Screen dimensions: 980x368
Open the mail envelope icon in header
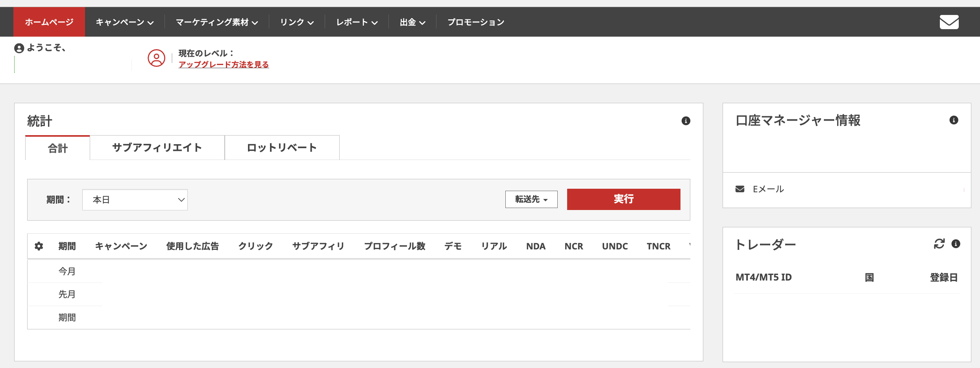pyautogui.click(x=949, y=22)
